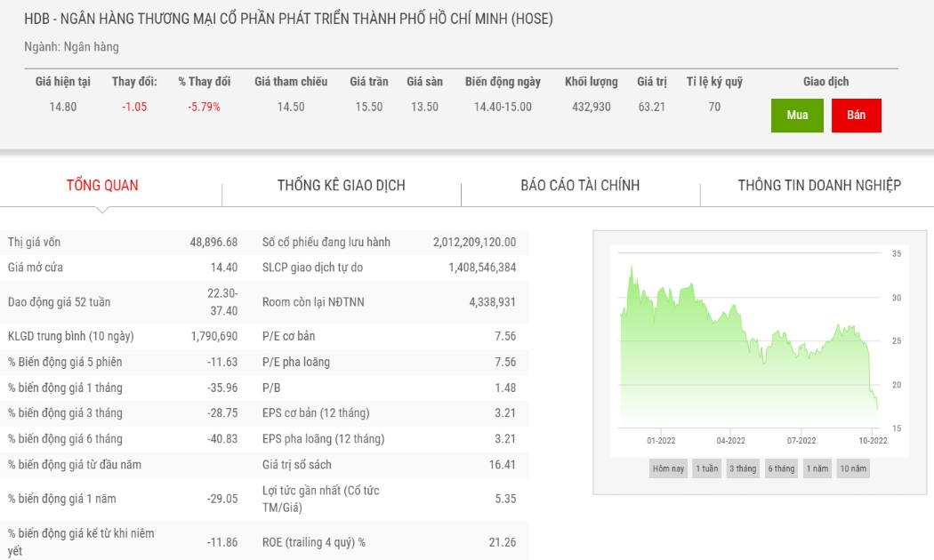Image resolution: width=934 pixels, height=560 pixels.
Task: Click since-listing change -11.86
Action: point(222,542)
